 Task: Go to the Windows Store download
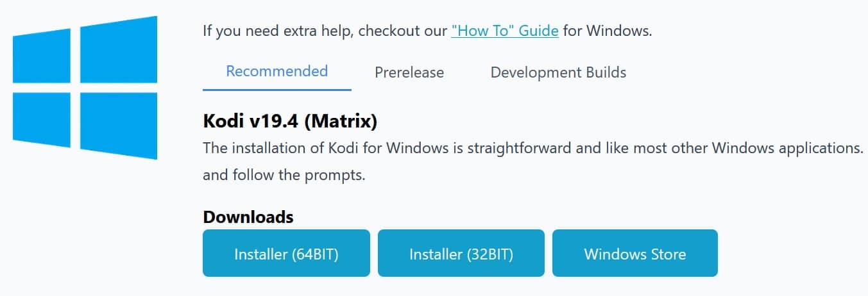point(635,253)
